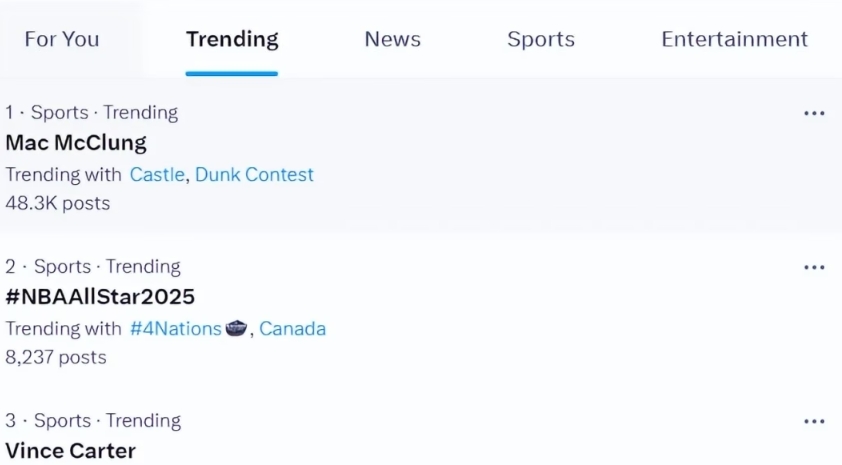842x465 pixels.
Task: Go to the Sports tab
Action: 541,39
